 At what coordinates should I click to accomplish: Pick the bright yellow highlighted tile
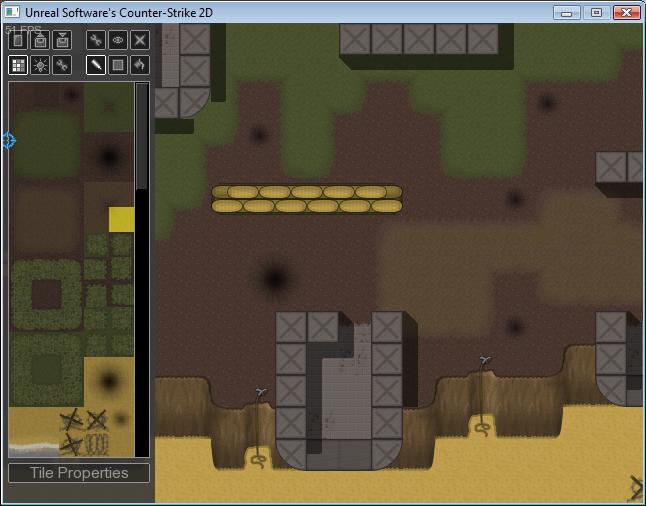coord(121,220)
